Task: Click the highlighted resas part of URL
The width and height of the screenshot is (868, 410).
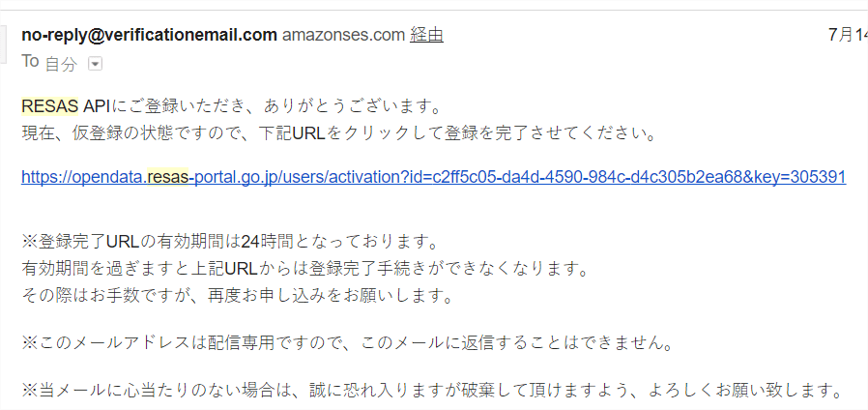Action: click(168, 177)
